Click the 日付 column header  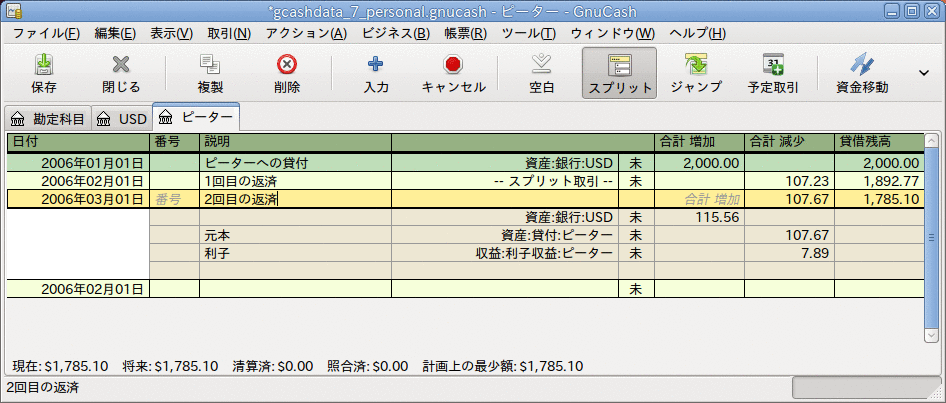(x=78, y=143)
